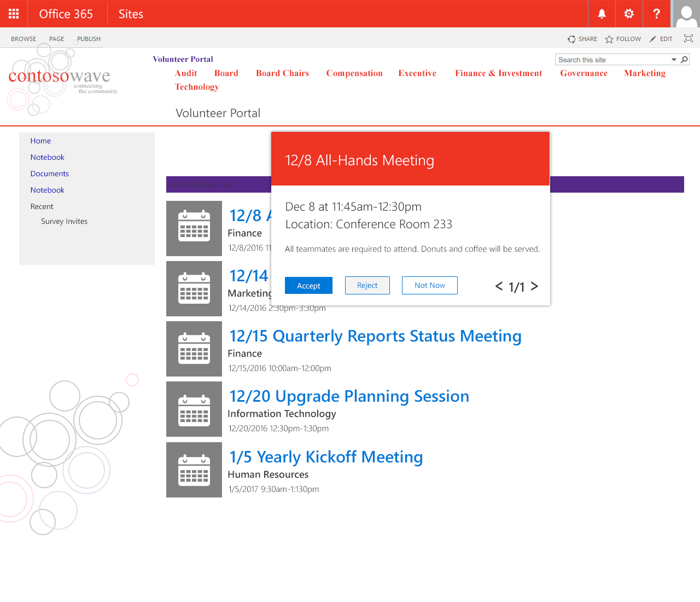The height and width of the screenshot is (602, 700).
Task: Reject the All-Hands Meeting invite
Action: click(x=367, y=285)
